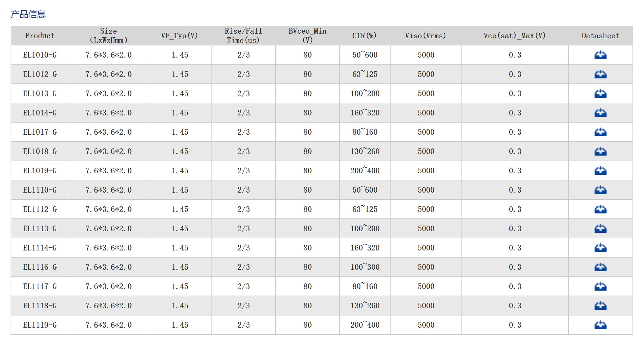
Task: Download the EL1010-G datasheet
Action: click(x=600, y=55)
